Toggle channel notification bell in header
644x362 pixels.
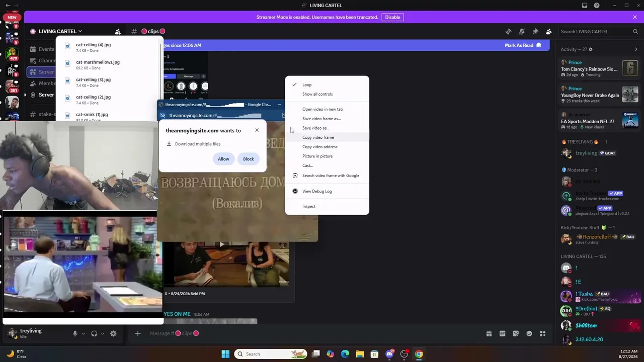point(522,31)
